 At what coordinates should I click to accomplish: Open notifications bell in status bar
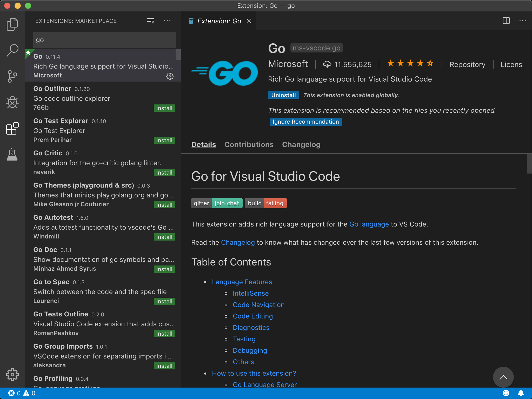point(521,393)
